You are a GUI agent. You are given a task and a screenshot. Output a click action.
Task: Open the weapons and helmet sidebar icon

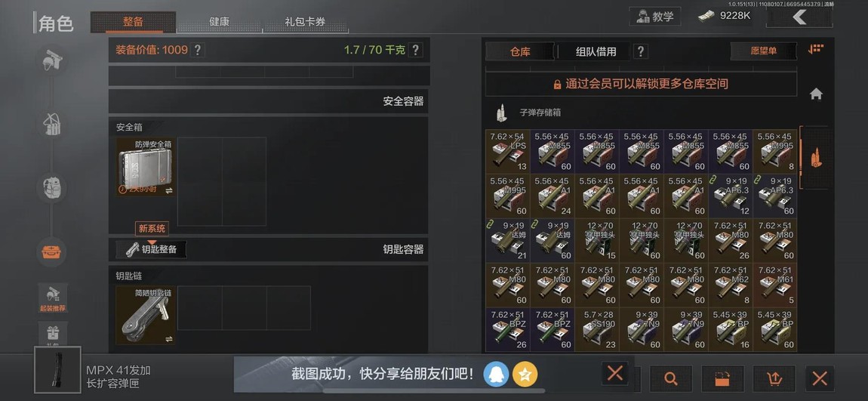(x=52, y=59)
